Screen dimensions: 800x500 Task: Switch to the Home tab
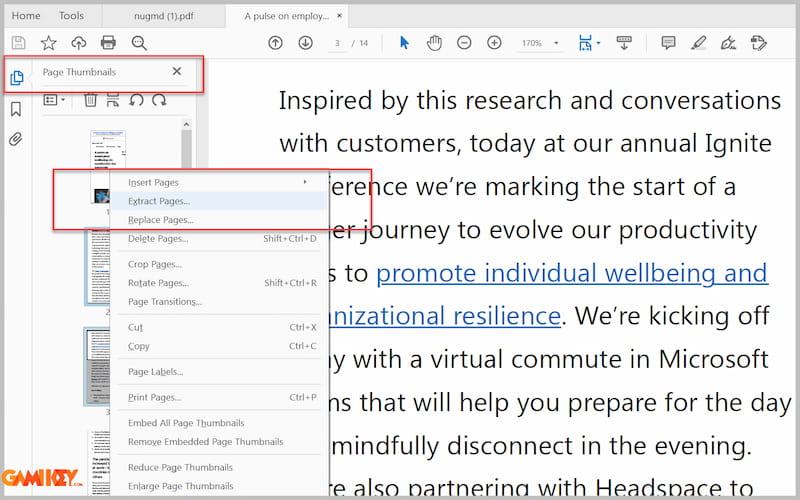26,16
